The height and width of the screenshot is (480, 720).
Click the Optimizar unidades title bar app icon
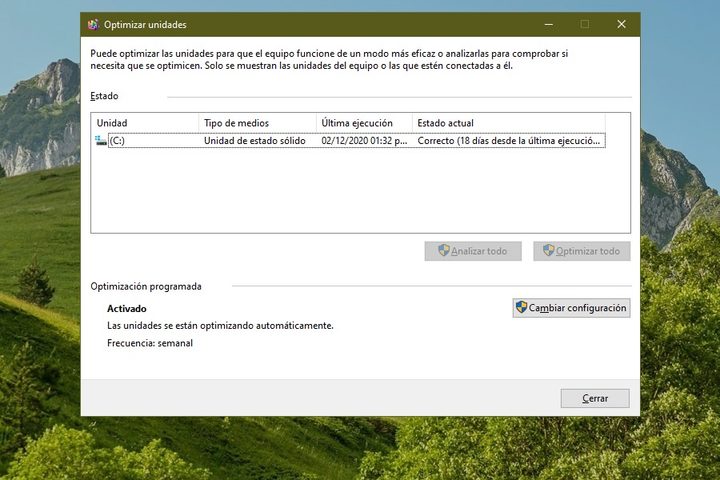click(93, 25)
